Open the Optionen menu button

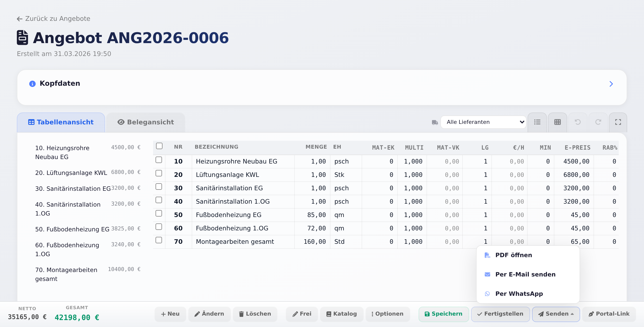click(387, 314)
